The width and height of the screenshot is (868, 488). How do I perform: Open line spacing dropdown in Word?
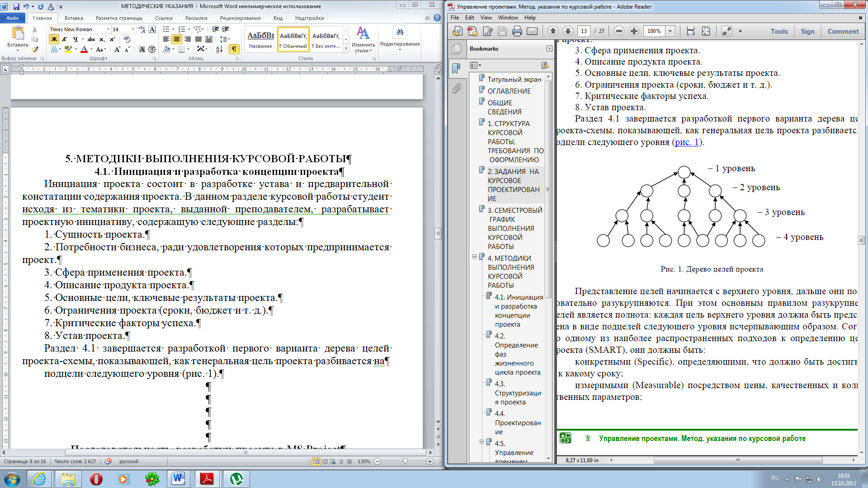tap(225, 39)
